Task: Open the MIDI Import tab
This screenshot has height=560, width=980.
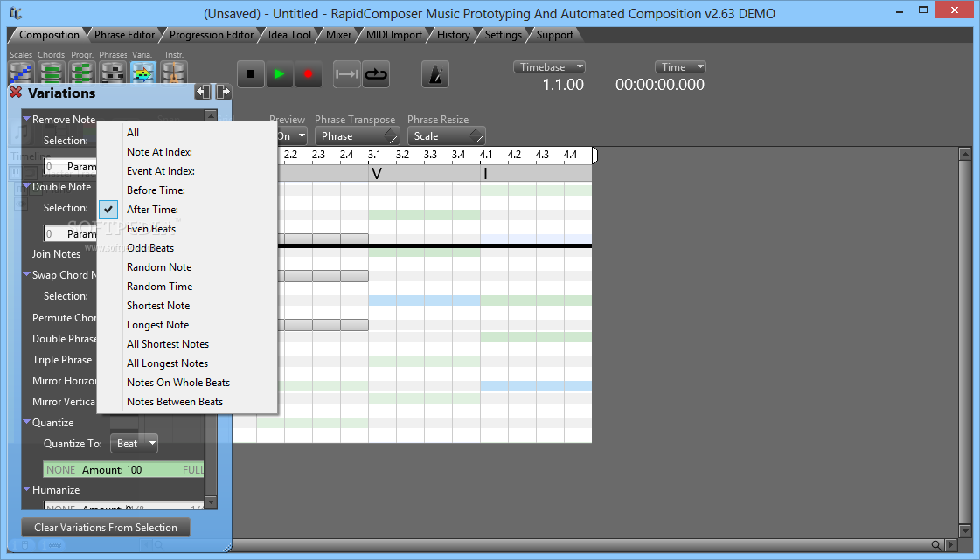Action: pyautogui.click(x=394, y=35)
